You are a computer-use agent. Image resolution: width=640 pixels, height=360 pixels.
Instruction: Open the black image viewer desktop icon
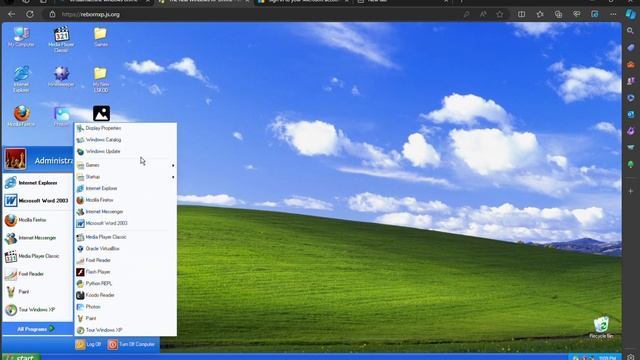(101, 113)
